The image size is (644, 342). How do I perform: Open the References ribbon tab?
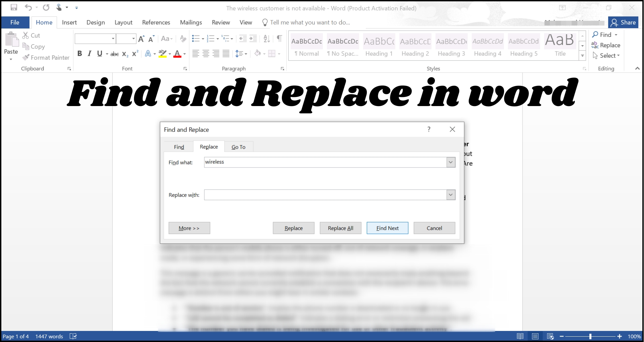click(x=156, y=22)
